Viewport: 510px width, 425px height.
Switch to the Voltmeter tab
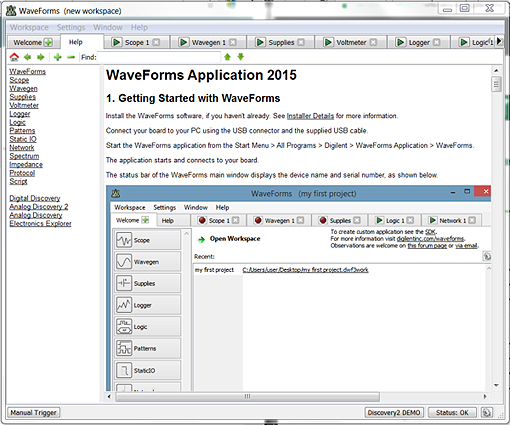pyautogui.click(x=351, y=42)
